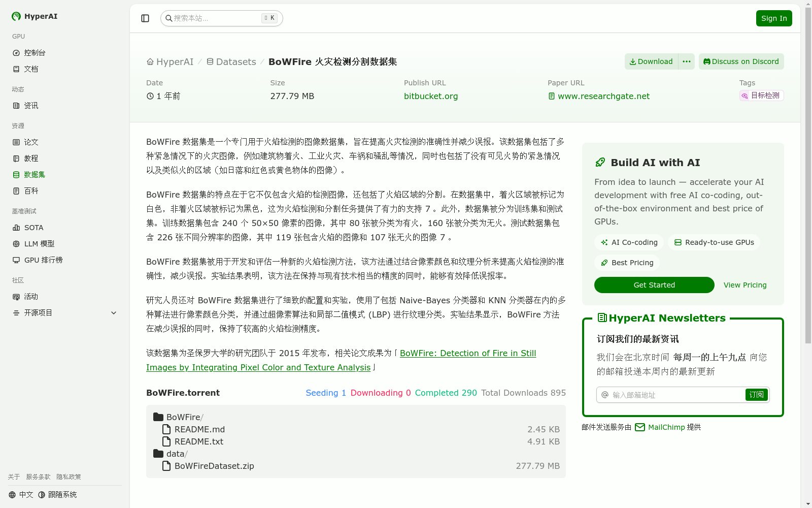Click Discuss on Discord button
This screenshot has width=812, height=508.
741,61
